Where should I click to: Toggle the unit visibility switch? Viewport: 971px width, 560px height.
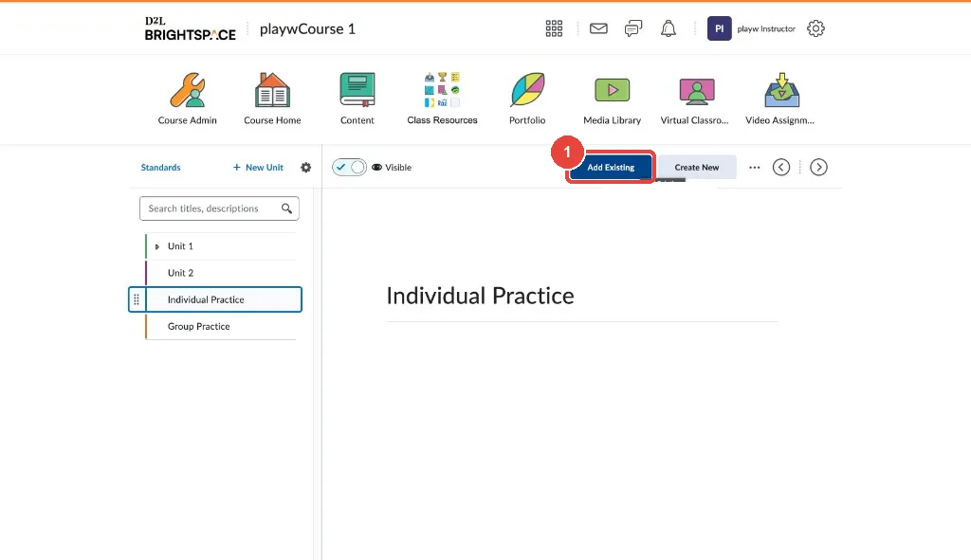pos(349,167)
